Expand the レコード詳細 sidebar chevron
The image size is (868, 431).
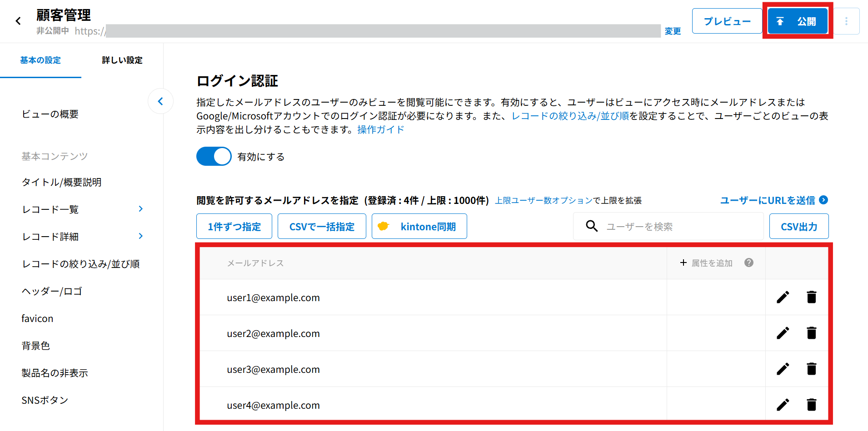pos(140,236)
